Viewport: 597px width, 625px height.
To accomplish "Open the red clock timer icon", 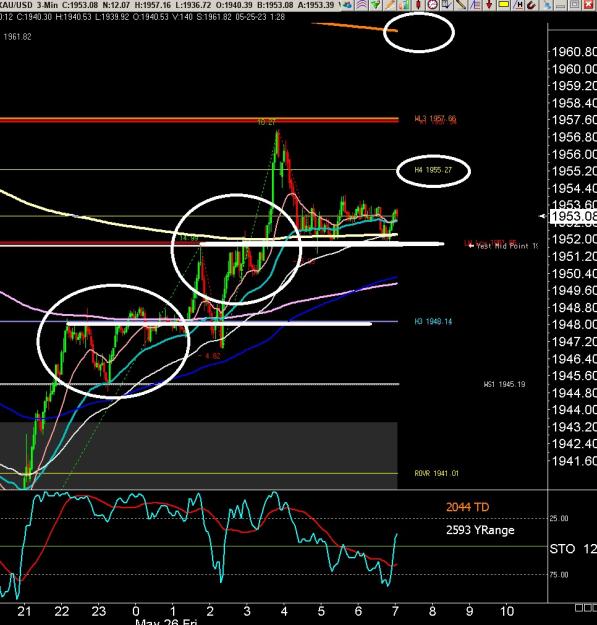I will [432, 5].
